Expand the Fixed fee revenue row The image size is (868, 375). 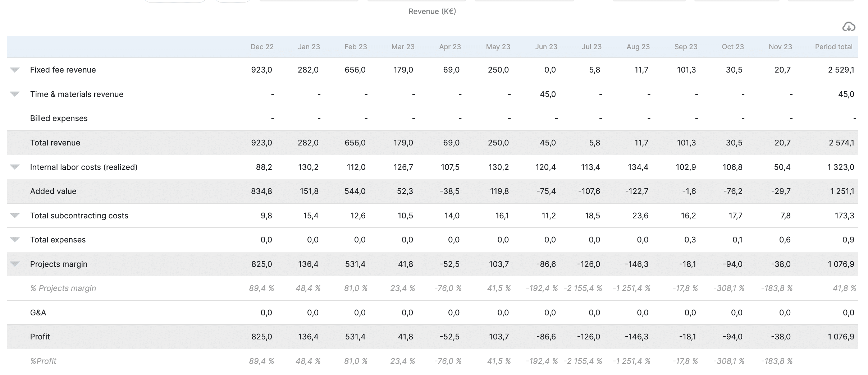tap(15, 70)
